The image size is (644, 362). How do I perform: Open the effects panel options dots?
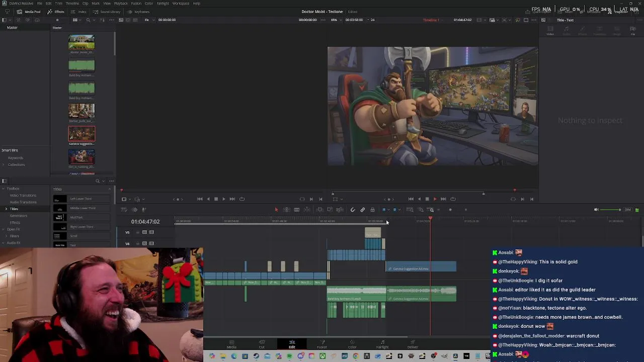coord(111,181)
